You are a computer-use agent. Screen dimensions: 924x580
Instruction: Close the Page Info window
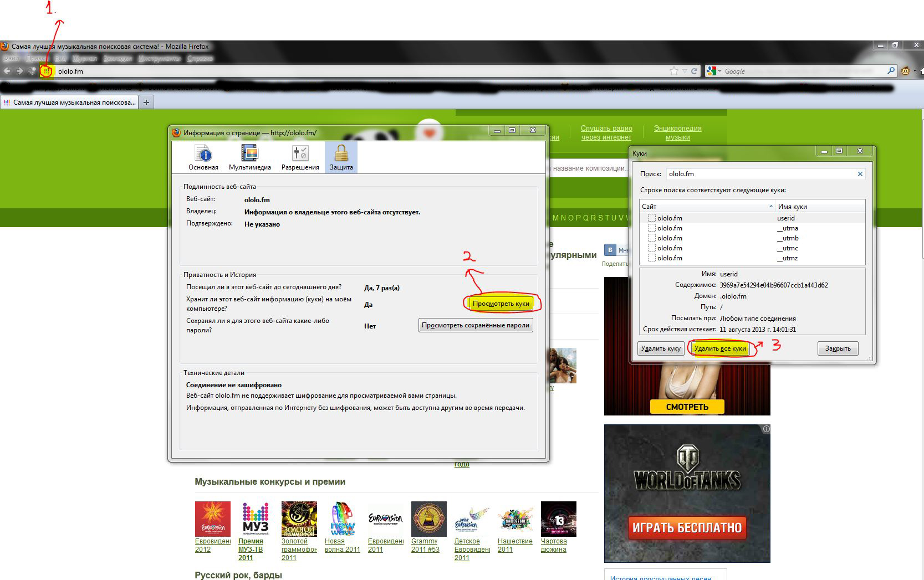(x=533, y=130)
